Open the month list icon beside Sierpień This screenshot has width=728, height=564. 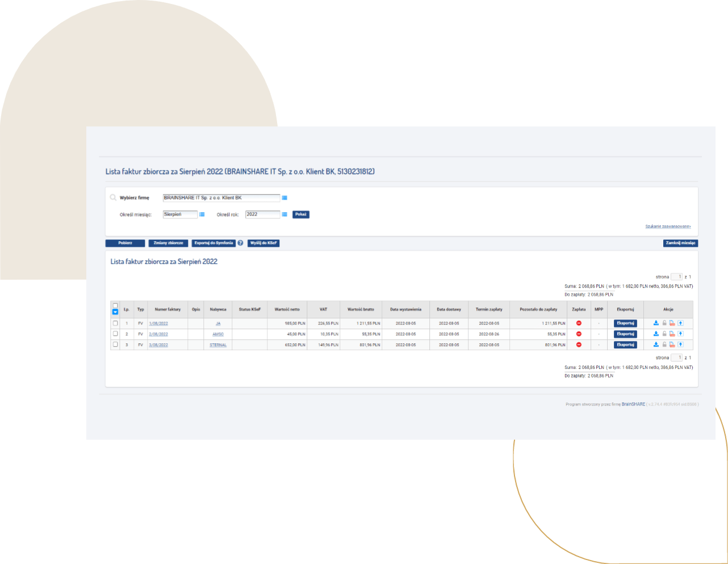click(202, 214)
